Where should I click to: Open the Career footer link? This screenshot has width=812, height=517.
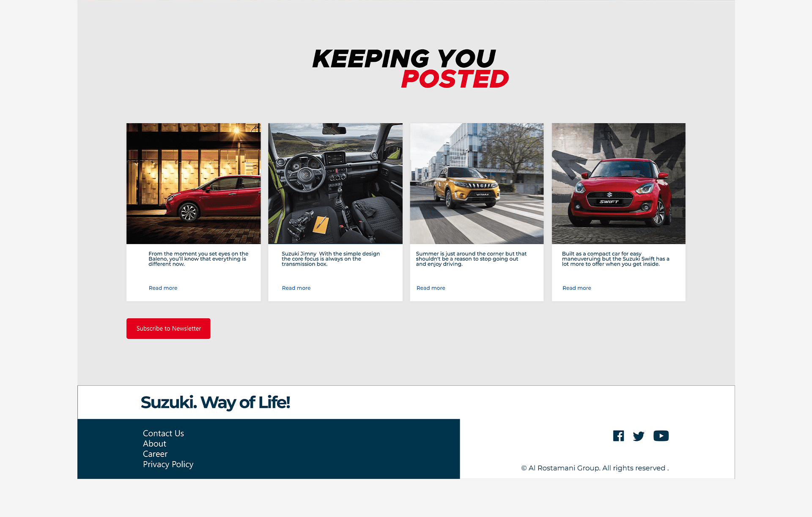[155, 454]
